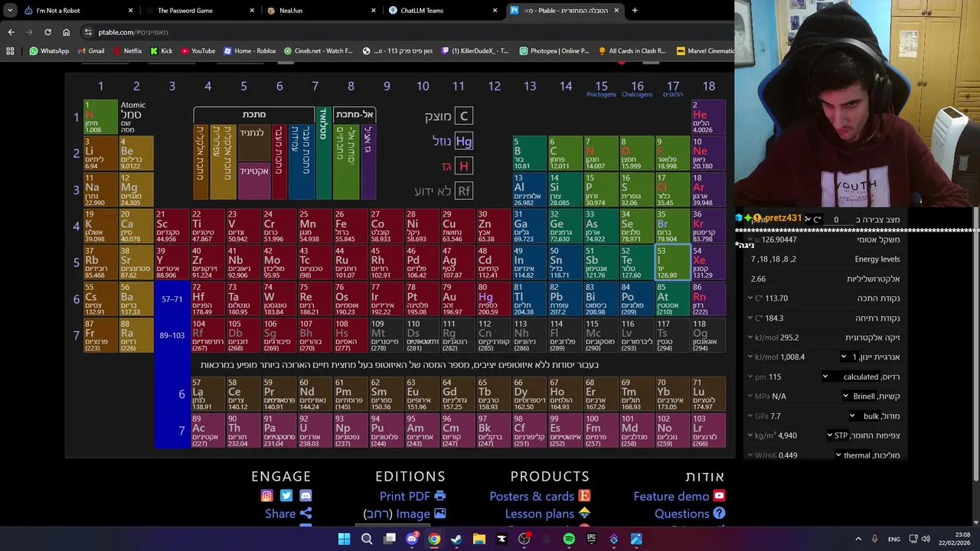Click the browser back arrow
This screenshot has height=551, width=980.
click(x=11, y=32)
